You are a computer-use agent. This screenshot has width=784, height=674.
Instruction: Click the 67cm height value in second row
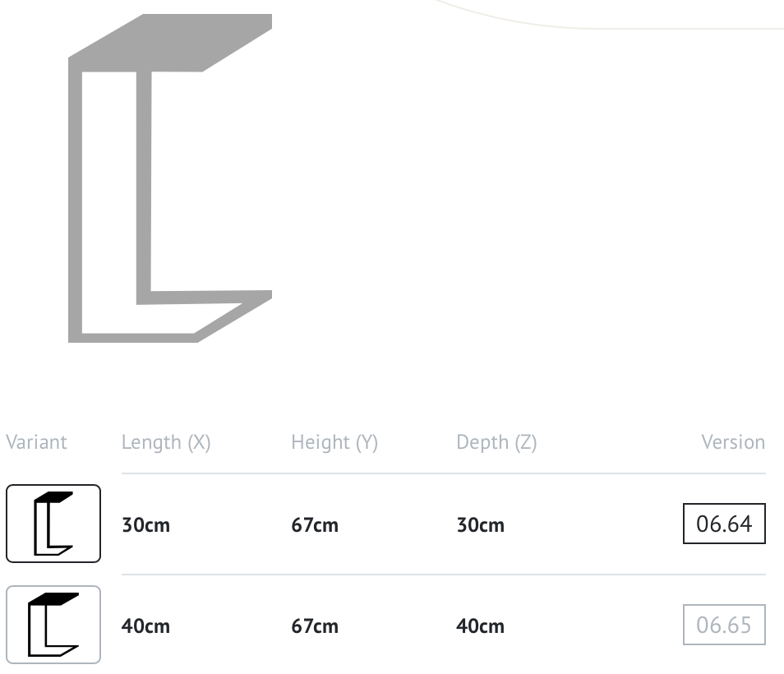[315, 626]
